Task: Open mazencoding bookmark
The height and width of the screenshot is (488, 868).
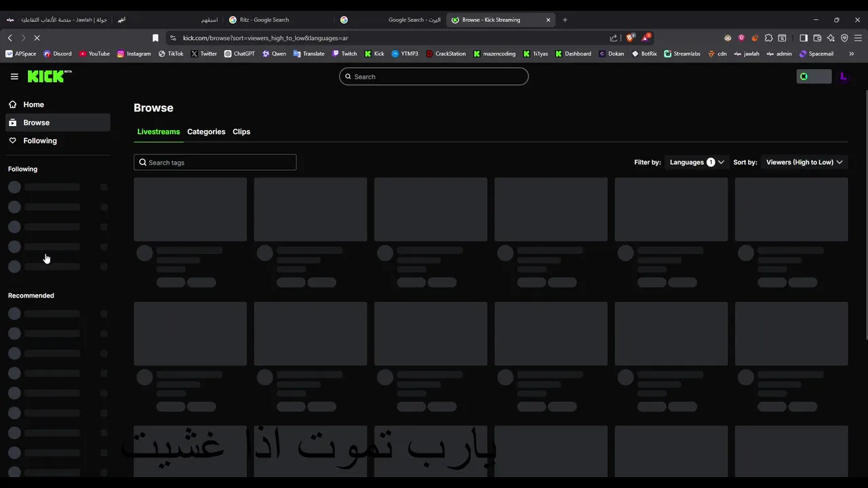Action: 494,54
